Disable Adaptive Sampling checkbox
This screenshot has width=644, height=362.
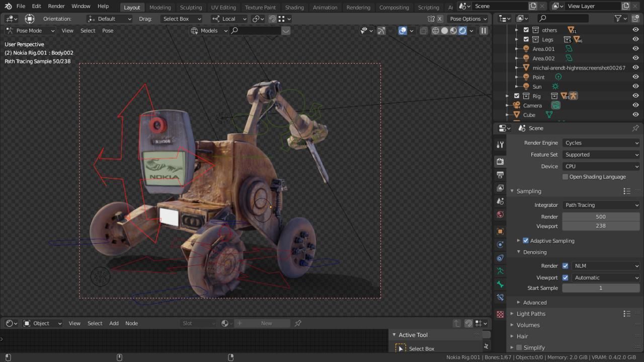pyautogui.click(x=525, y=241)
